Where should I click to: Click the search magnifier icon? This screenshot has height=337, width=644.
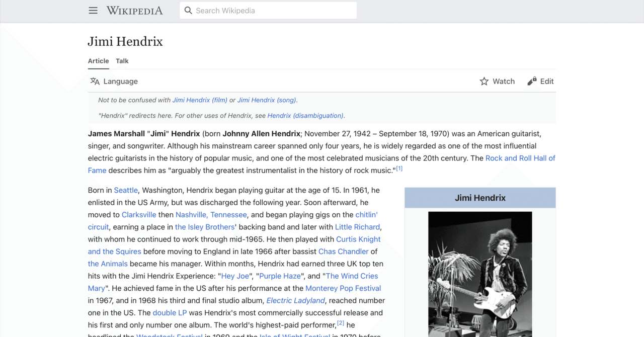[x=188, y=11]
